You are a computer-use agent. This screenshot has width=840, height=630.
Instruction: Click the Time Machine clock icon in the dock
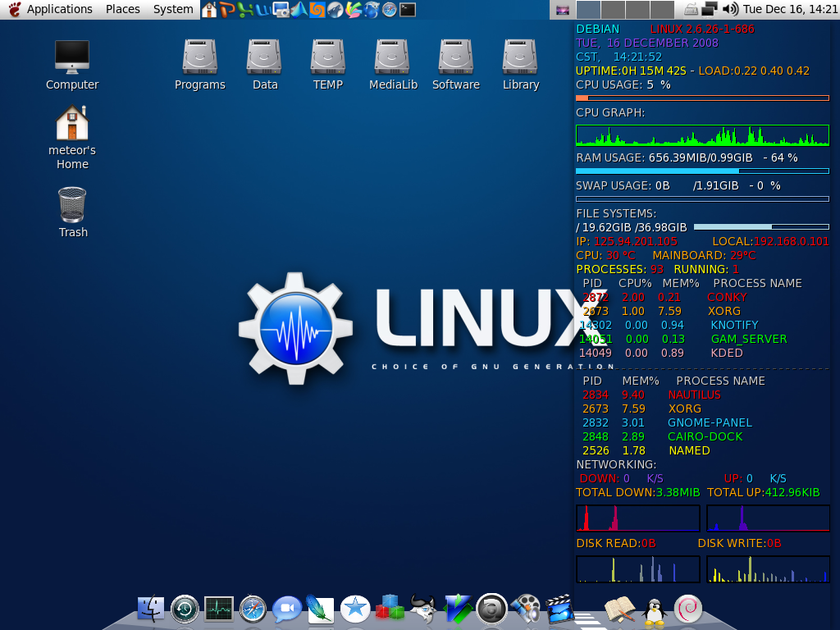(x=185, y=609)
